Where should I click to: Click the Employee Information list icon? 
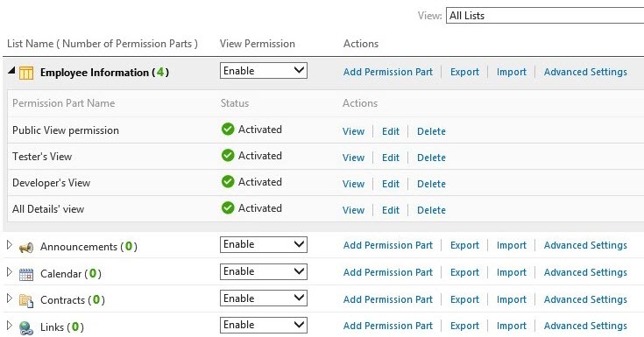click(26, 73)
